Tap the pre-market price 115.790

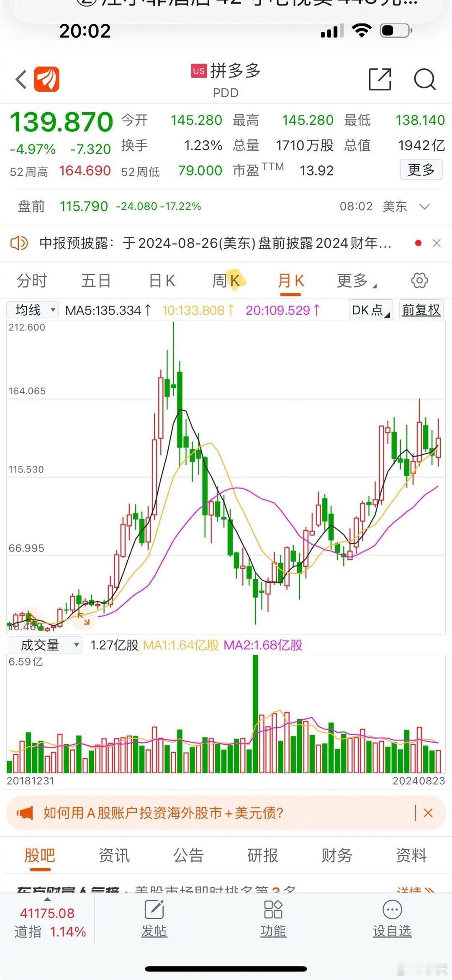[84, 206]
